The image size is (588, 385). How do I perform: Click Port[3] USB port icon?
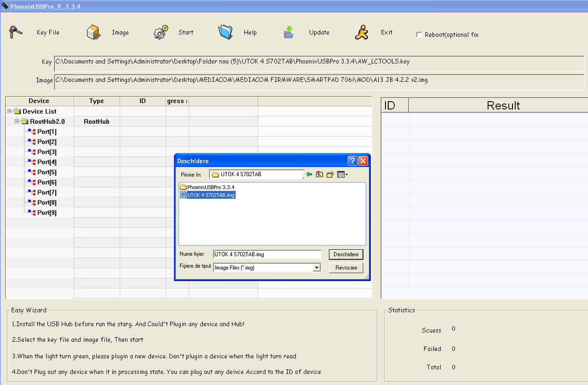click(32, 152)
